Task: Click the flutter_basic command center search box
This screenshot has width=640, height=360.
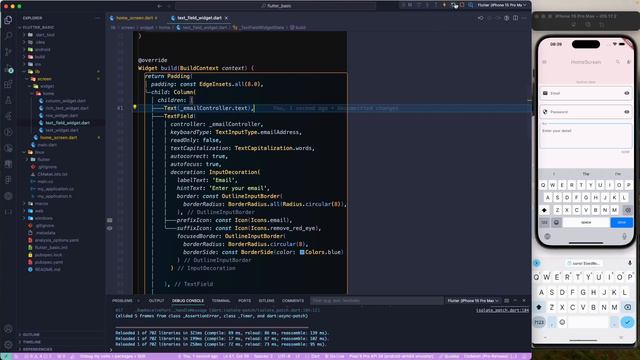Action: click(x=276, y=6)
